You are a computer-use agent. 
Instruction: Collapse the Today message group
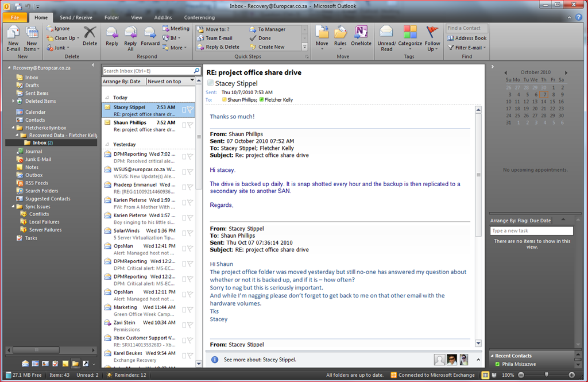pyautogui.click(x=107, y=98)
